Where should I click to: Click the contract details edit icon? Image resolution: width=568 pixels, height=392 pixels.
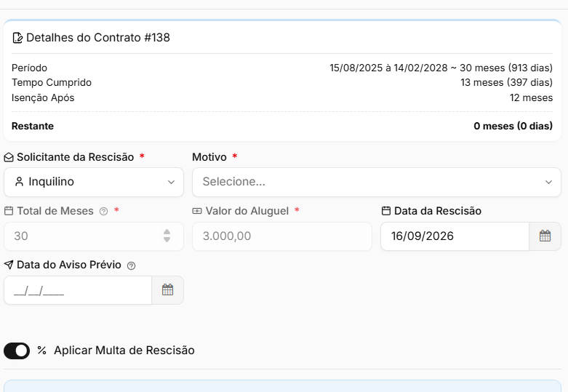(17, 38)
